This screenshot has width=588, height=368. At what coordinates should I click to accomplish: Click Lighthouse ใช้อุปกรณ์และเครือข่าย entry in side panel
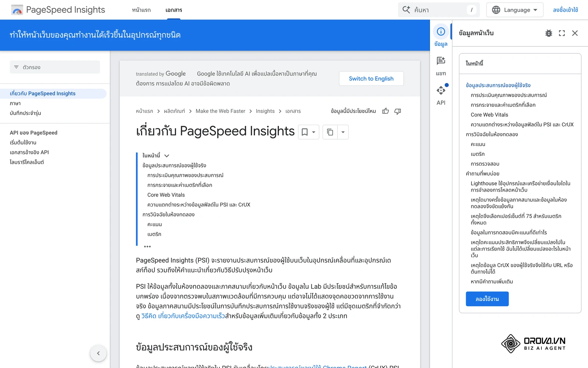pos(521,187)
